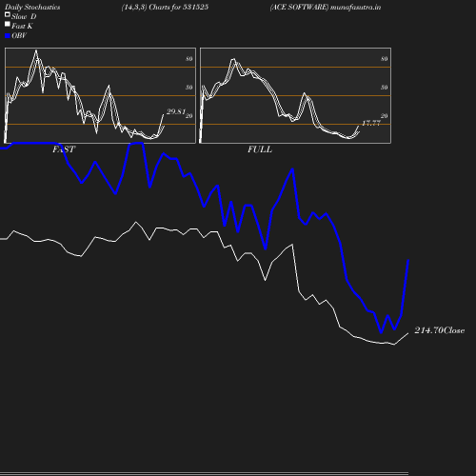Click the 'Daily Stochastics' title text
The width and height of the screenshot is (476, 476).
(32, 7)
